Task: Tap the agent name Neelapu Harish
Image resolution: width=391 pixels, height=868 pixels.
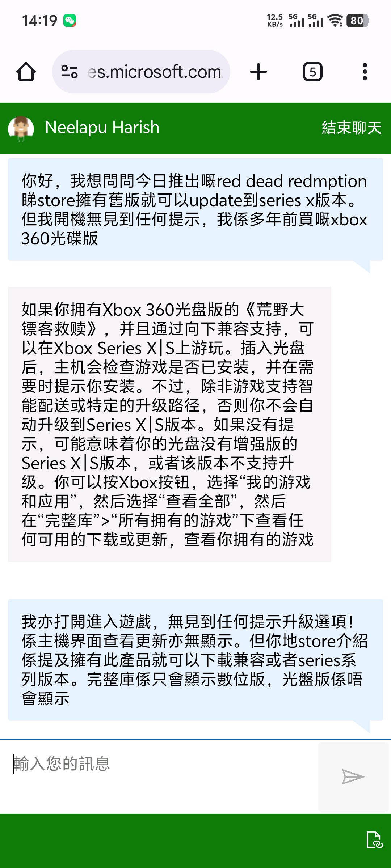Action: point(102,128)
